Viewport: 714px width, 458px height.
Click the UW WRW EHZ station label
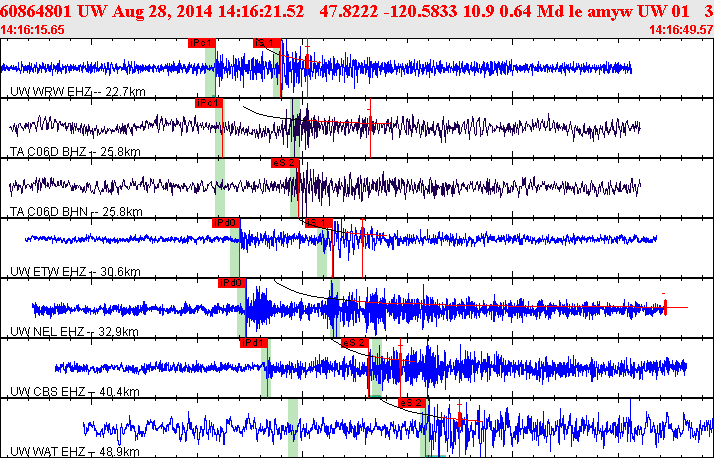[78, 92]
